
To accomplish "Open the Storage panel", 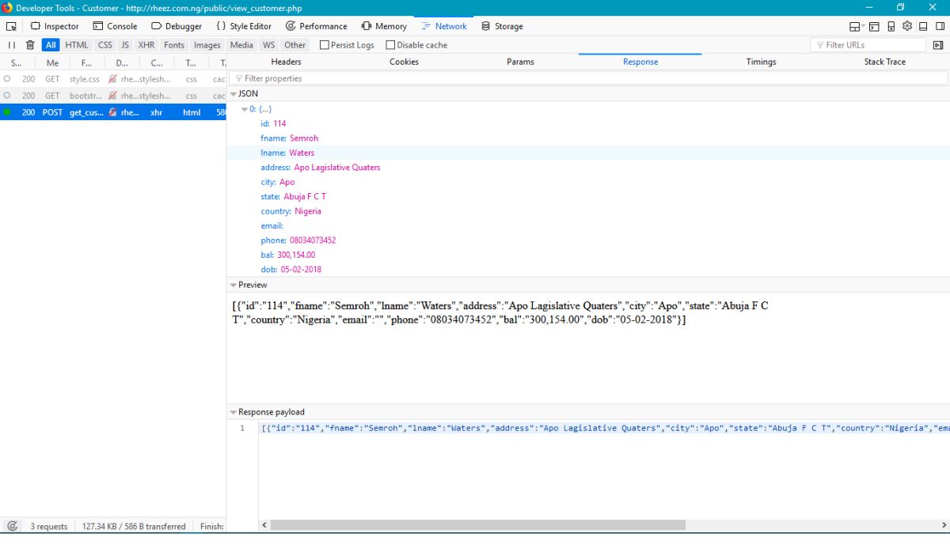I will tap(502, 26).
